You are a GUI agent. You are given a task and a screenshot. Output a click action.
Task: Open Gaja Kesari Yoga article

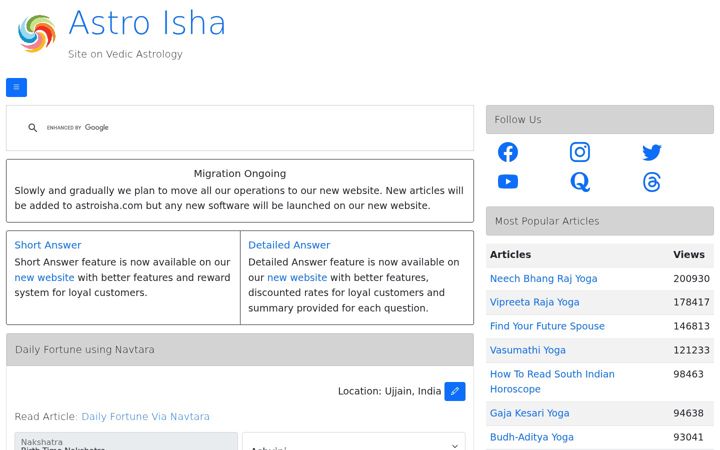(529, 413)
